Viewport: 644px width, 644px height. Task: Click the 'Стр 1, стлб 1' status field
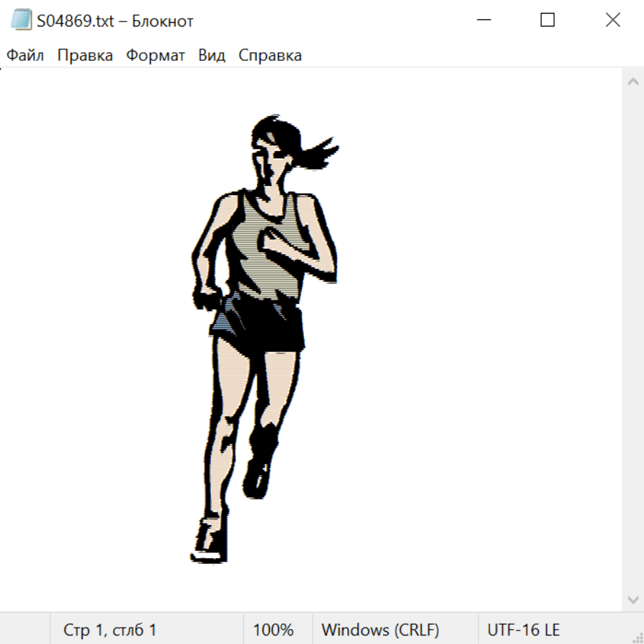point(110,630)
